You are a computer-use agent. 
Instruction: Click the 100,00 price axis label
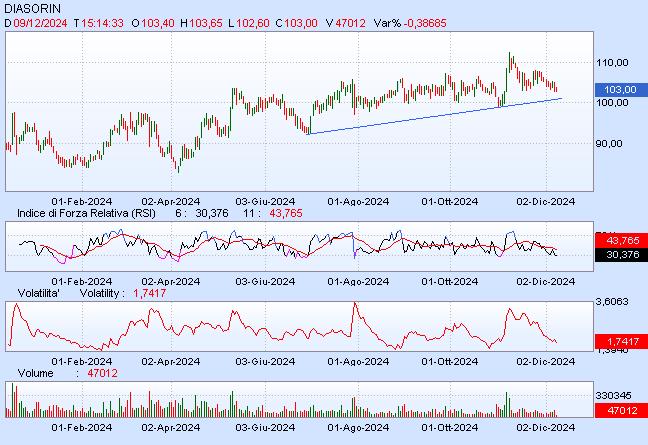pyautogui.click(x=612, y=102)
